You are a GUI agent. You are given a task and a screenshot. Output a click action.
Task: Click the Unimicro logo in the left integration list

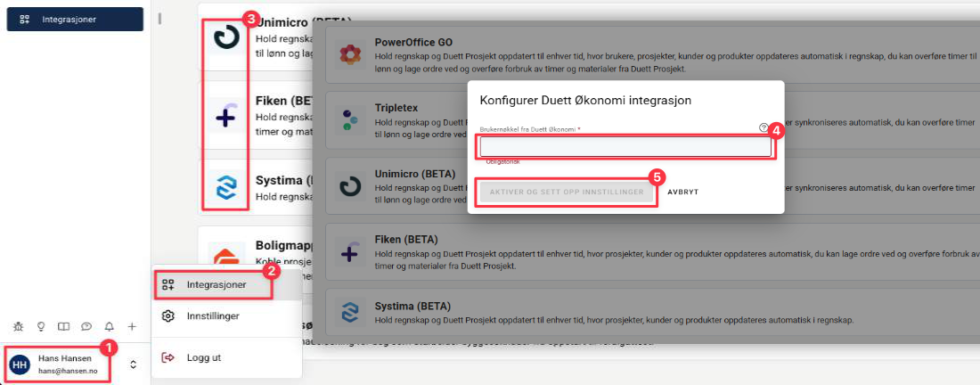(x=226, y=38)
